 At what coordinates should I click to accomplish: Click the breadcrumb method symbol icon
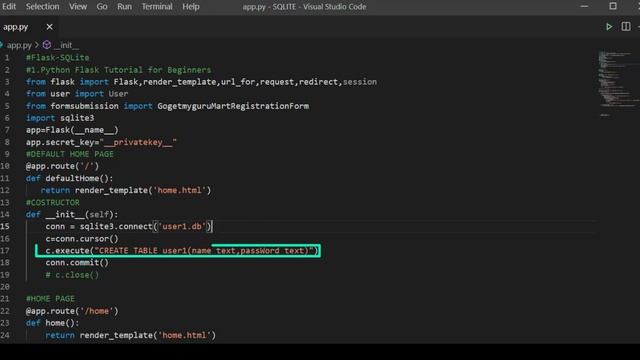click(x=47, y=45)
